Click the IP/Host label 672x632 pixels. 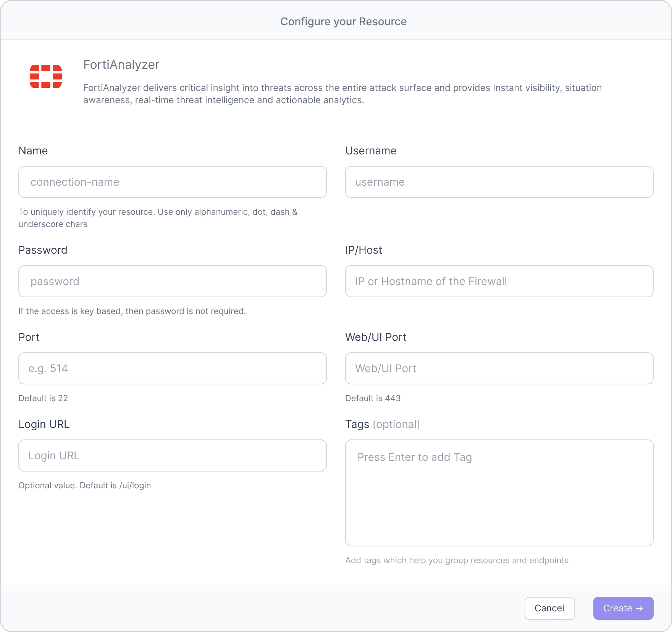[x=364, y=250]
